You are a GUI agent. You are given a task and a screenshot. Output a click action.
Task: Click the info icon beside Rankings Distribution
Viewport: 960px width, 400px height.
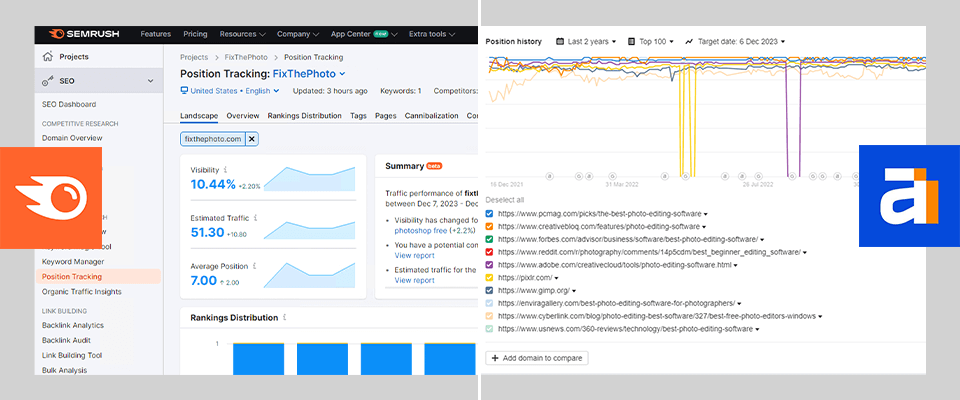point(285,317)
